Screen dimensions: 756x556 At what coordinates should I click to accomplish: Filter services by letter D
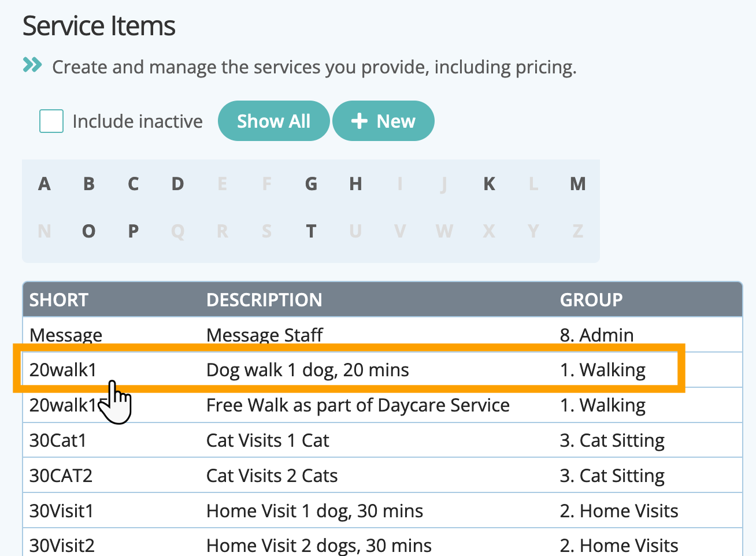[177, 184]
